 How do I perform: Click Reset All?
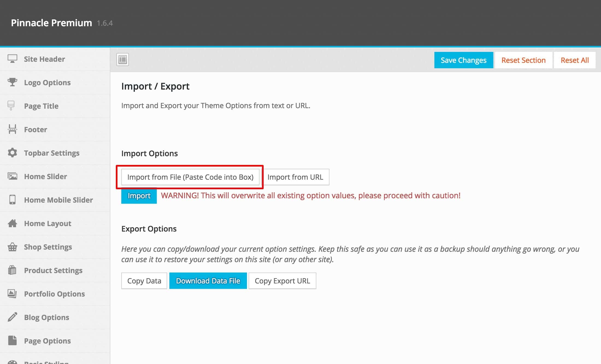[x=575, y=60]
